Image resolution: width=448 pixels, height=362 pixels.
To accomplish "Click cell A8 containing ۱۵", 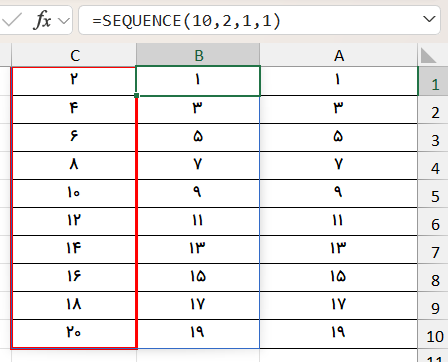I will [x=339, y=278].
